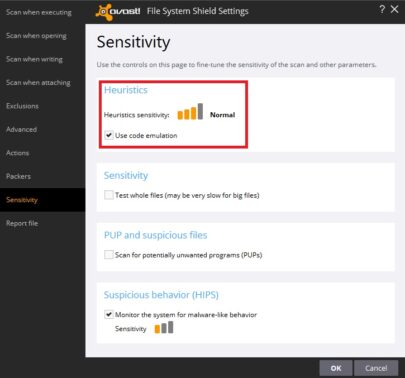The height and width of the screenshot is (378, 405).
Task: Enable Test whole files checkbox
Action: pos(109,195)
